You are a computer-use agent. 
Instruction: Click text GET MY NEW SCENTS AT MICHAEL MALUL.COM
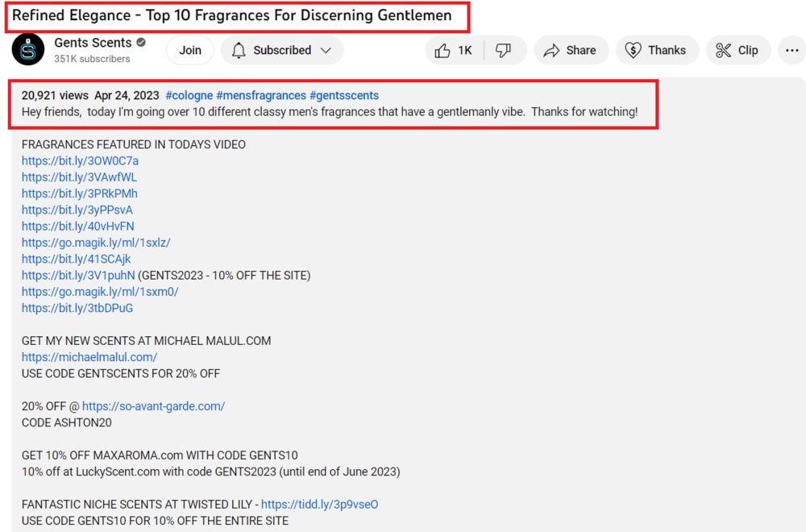(x=146, y=341)
